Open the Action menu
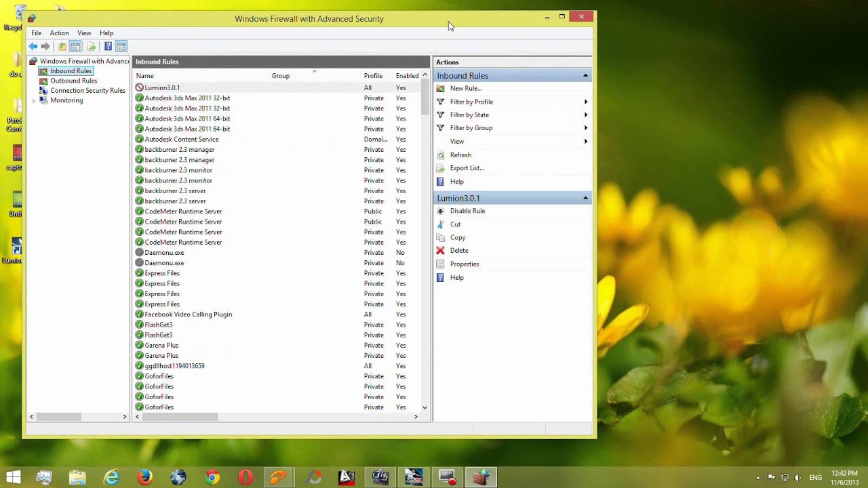 (x=59, y=33)
